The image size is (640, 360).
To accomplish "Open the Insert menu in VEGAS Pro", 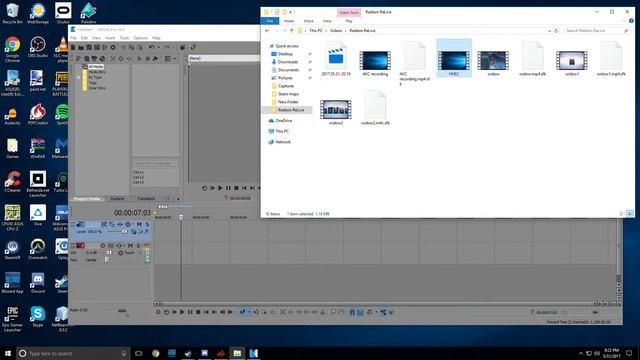I will click(110, 38).
